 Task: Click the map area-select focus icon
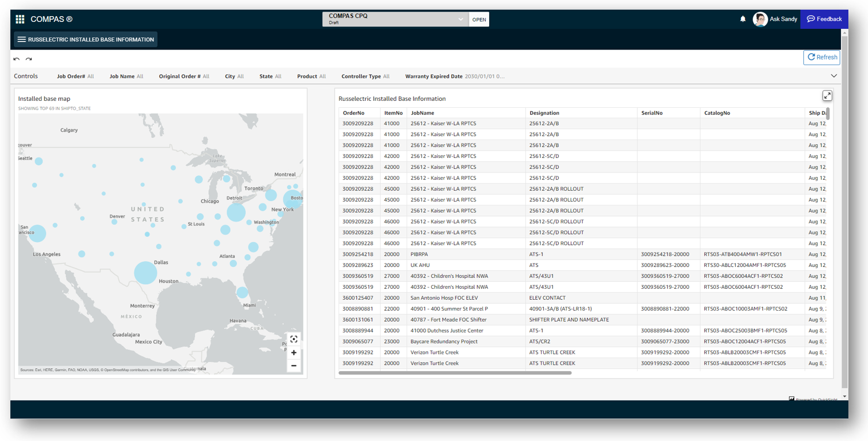pyautogui.click(x=294, y=339)
